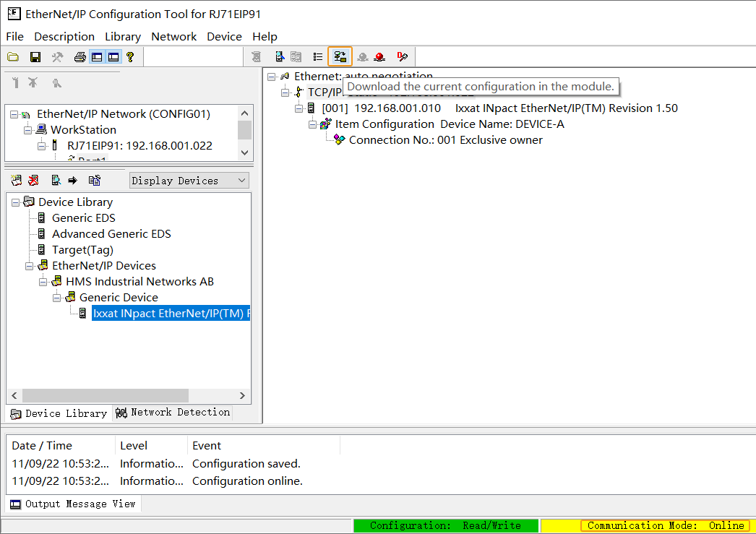Open a saved configuration file
This screenshot has height=534, width=756.
click(13, 56)
